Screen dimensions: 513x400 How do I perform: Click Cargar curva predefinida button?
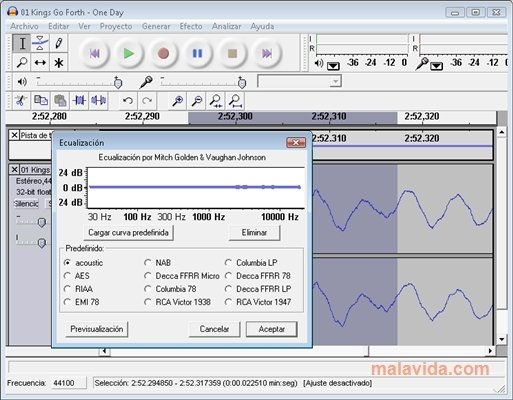[128, 232]
